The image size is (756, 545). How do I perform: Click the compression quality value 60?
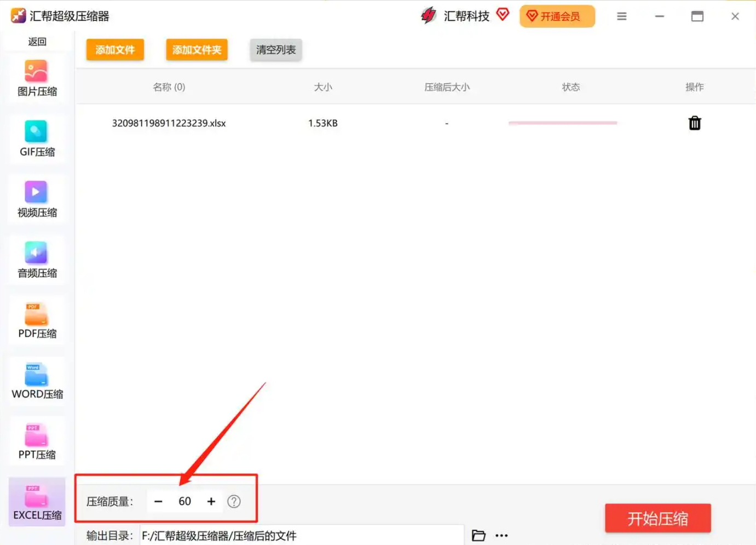(x=184, y=501)
